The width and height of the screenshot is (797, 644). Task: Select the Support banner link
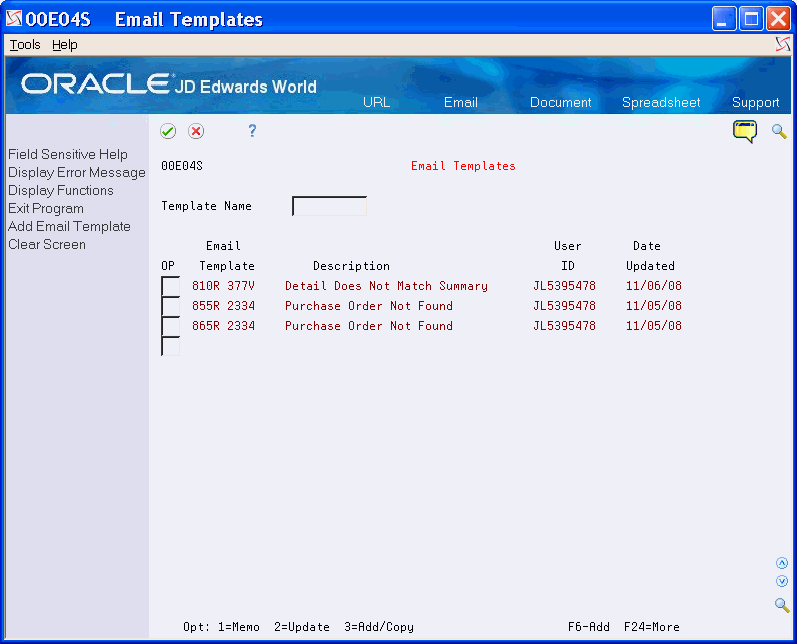point(755,102)
